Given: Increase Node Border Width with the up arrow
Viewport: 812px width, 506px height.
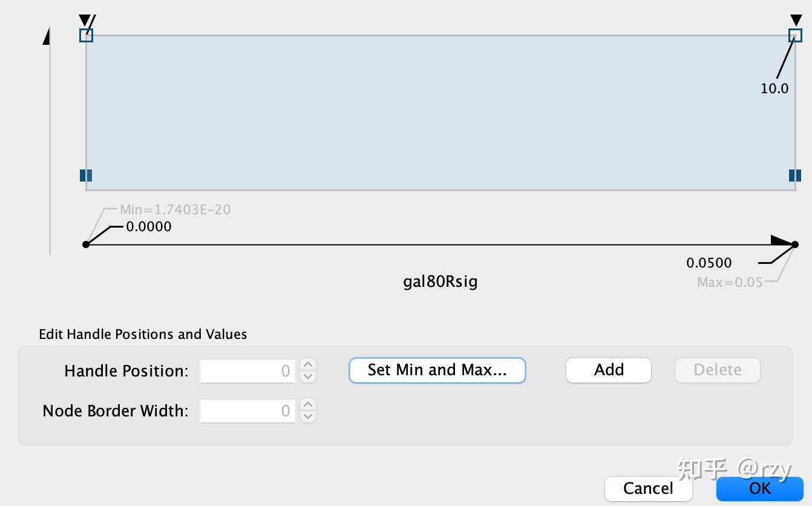Looking at the screenshot, I should [308, 405].
